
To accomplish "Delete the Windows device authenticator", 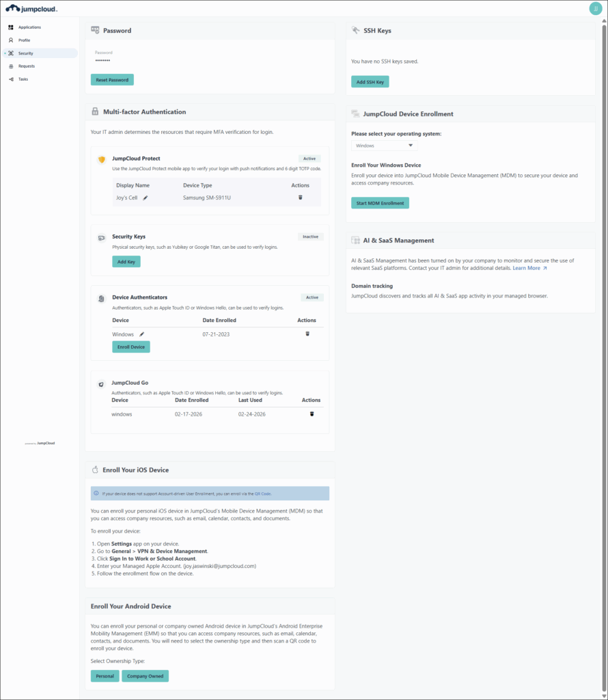I will click(x=307, y=334).
